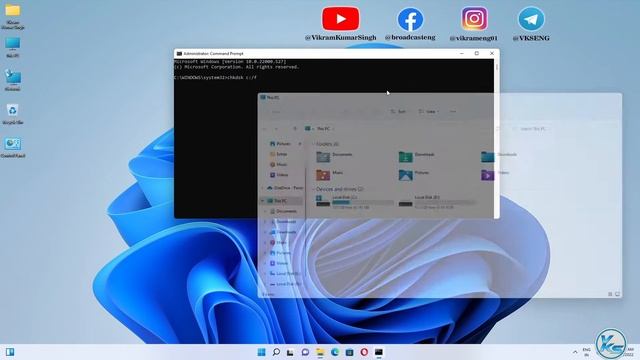
Task: Open taskbar Search
Action: pos(276,352)
